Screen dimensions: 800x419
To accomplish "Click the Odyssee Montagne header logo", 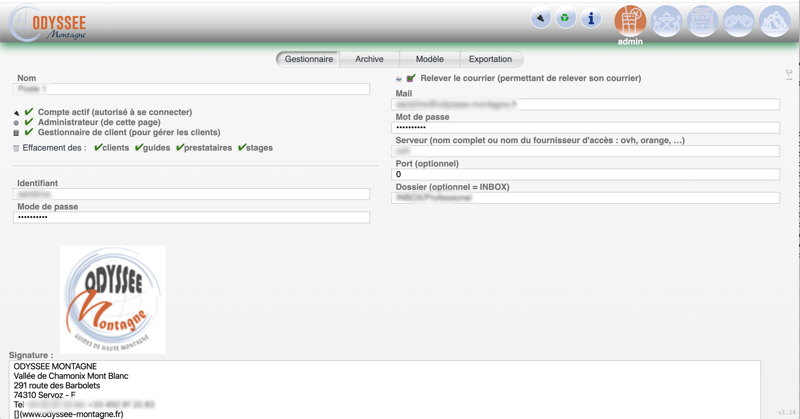I will coord(50,24).
